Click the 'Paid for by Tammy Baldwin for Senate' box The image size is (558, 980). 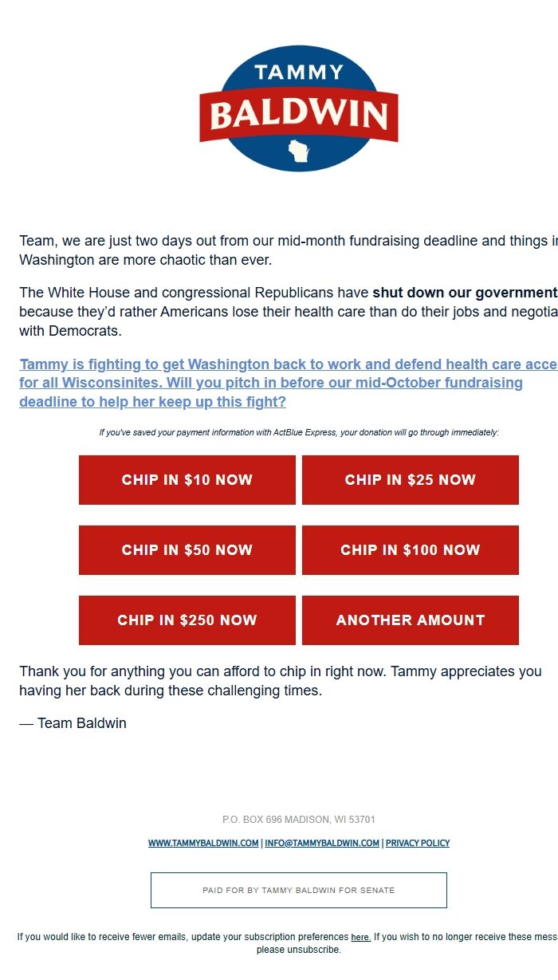click(x=299, y=890)
